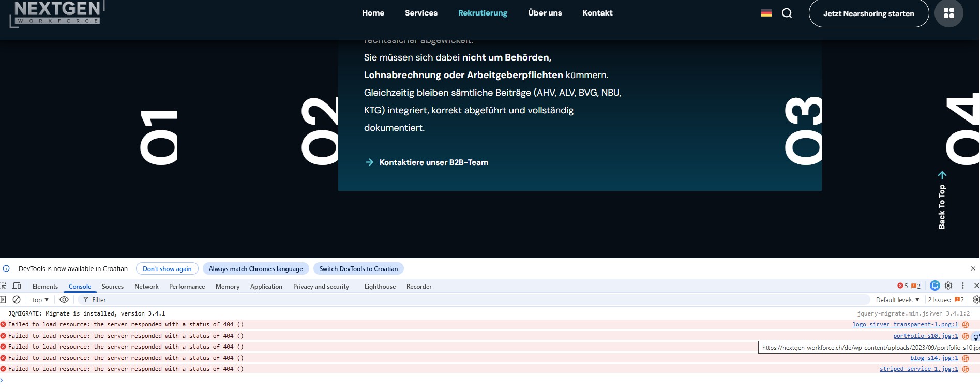Open the four-square grid menu icon
The height and width of the screenshot is (390, 980).
[x=948, y=13]
